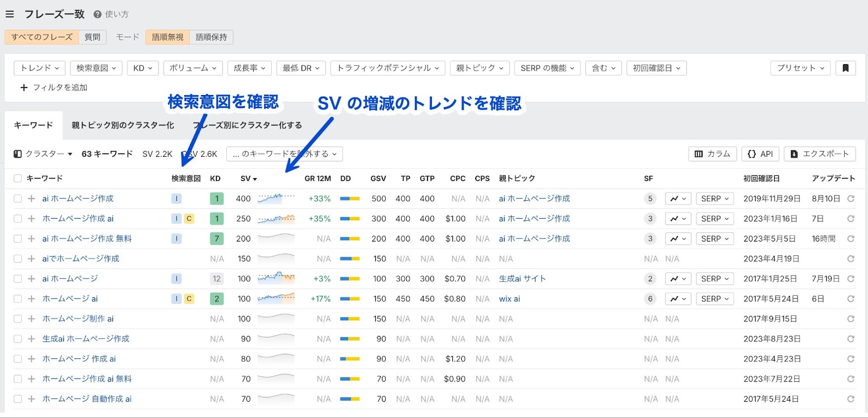This screenshot has width=868, height=418.
Task: Refresh the 'ホームページ 自動作成 ai' row
Action: (851, 399)
